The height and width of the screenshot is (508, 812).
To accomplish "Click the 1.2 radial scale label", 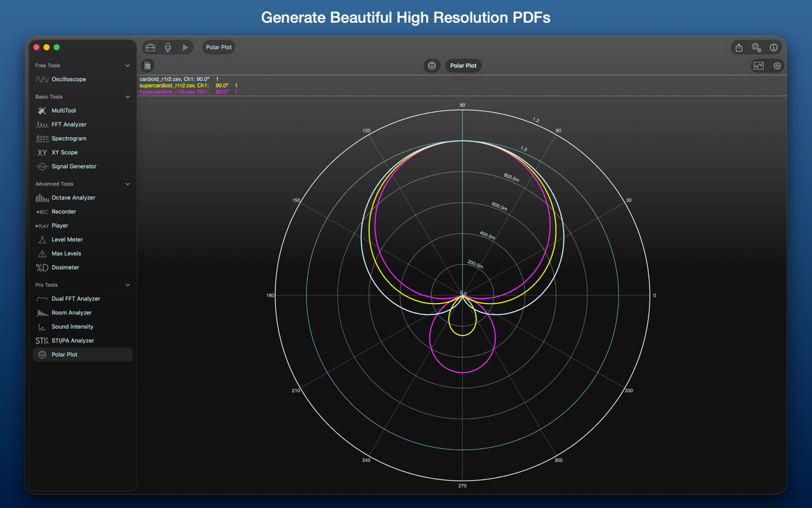I will (536, 120).
